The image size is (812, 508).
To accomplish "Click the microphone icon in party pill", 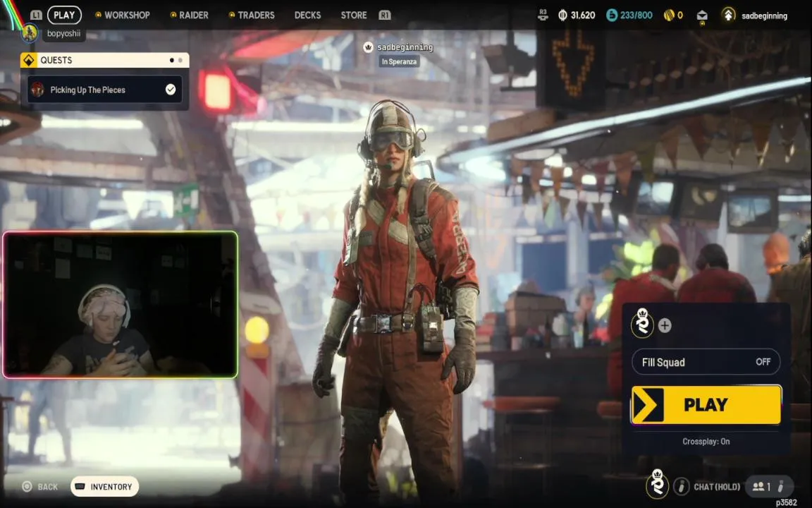I will pos(781,486).
